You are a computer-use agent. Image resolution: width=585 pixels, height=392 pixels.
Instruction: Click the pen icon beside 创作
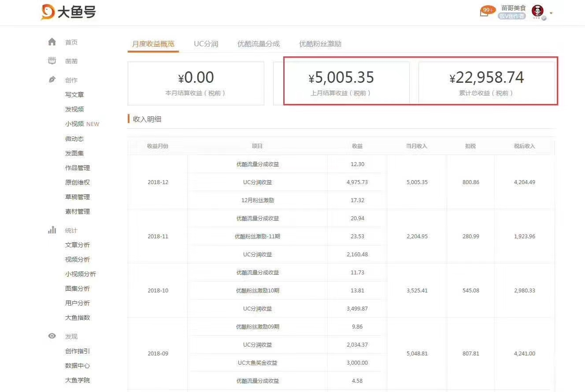click(52, 80)
